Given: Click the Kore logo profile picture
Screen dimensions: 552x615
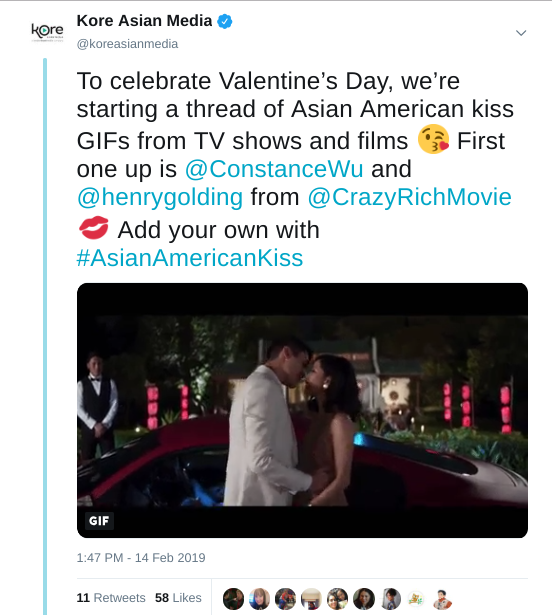Looking at the screenshot, I should (47, 32).
